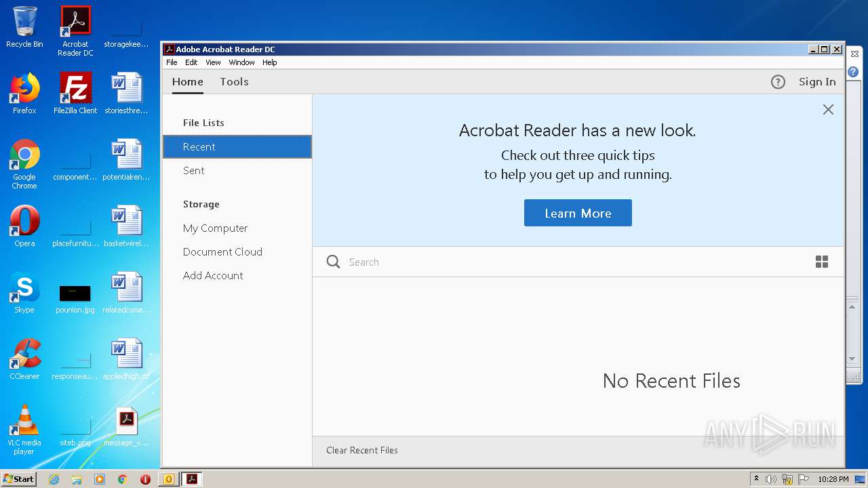Open appliedhigh.rtf document icon
The image size is (868, 488).
coord(126,359)
